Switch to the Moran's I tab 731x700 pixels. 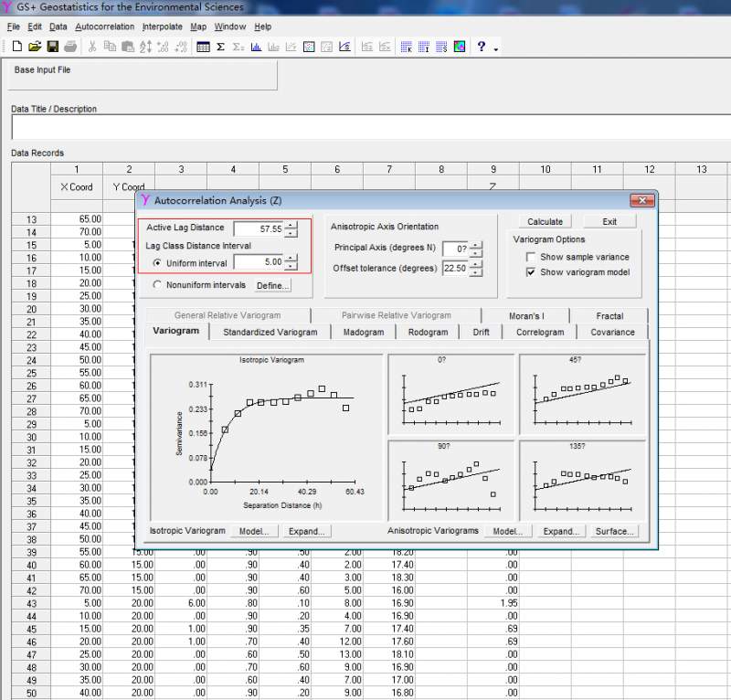click(525, 315)
